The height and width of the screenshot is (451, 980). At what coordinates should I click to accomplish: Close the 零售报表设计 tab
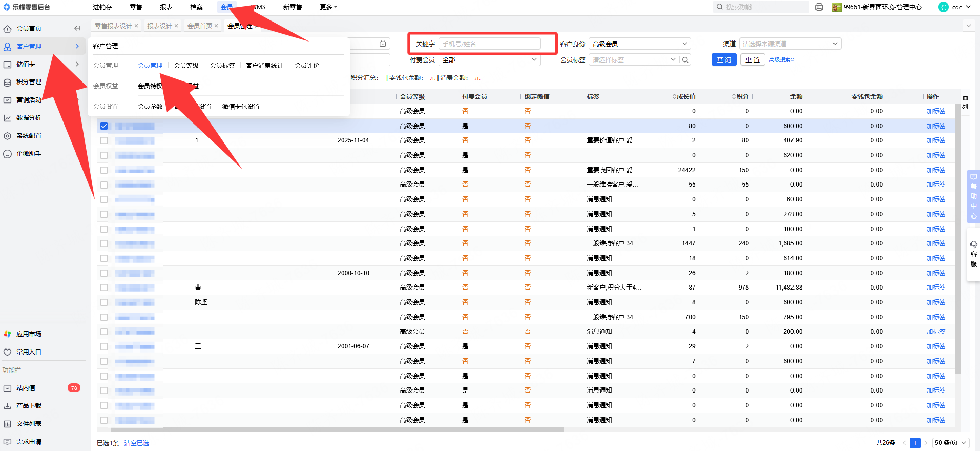(x=136, y=26)
